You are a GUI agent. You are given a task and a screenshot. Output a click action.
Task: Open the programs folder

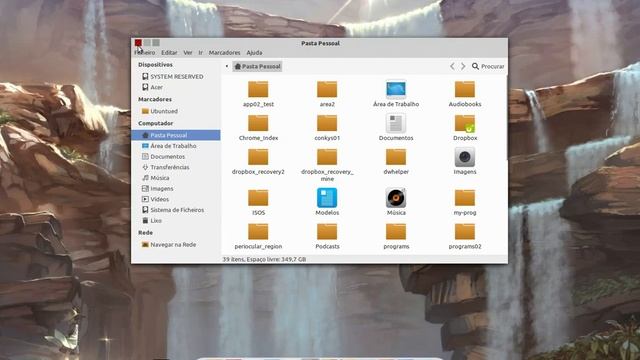point(396,232)
